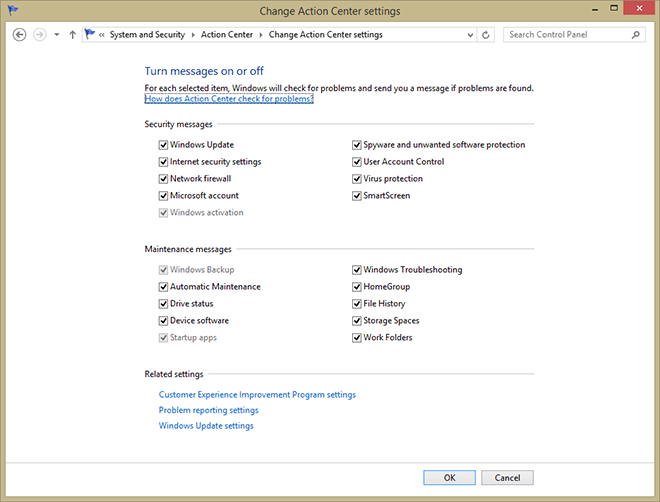
Task: Toggle Microsoft account checkbox
Action: point(163,196)
